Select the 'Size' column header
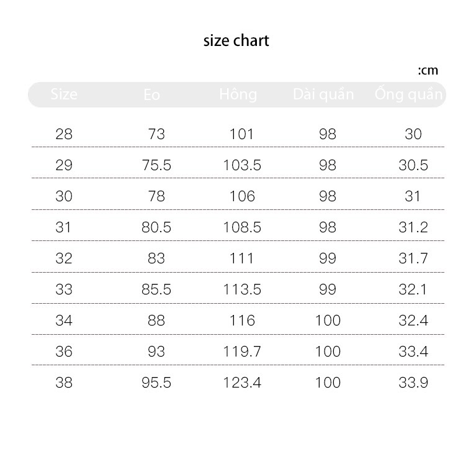Image resolution: width=476 pixels, height=464 pixels. tap(64, 94)
